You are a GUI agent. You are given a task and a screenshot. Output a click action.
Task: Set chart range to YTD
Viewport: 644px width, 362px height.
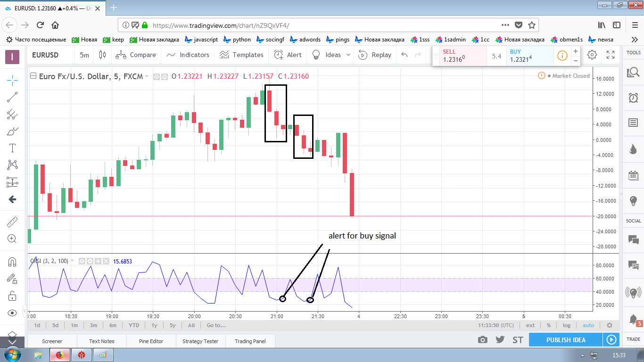pos(134,325)
